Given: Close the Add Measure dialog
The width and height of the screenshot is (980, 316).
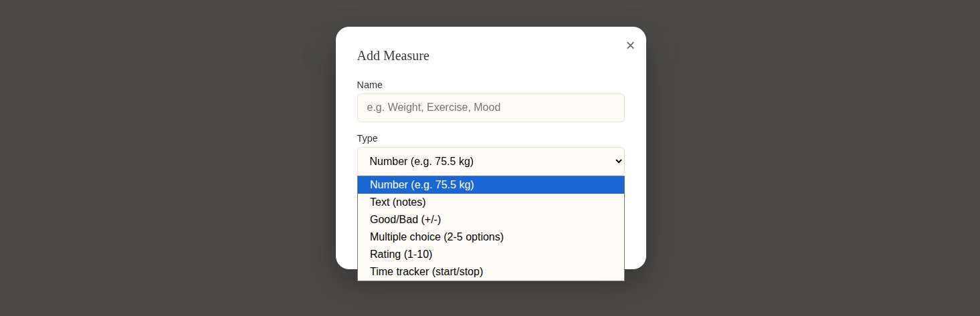Looking at the screenshot, I should pos(630,45).
